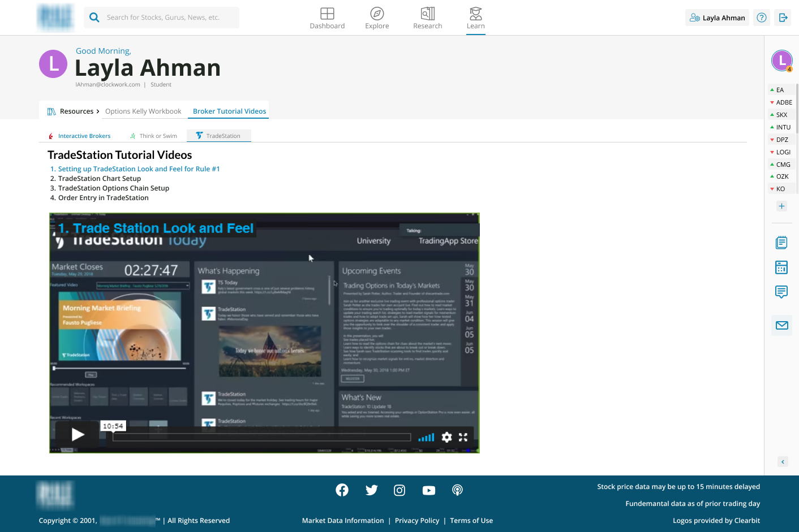Image resolution: width=799 pixels, height=532 pixels.
Task: Open the chat comments sidebar icon
Action: tap(781, 292)
